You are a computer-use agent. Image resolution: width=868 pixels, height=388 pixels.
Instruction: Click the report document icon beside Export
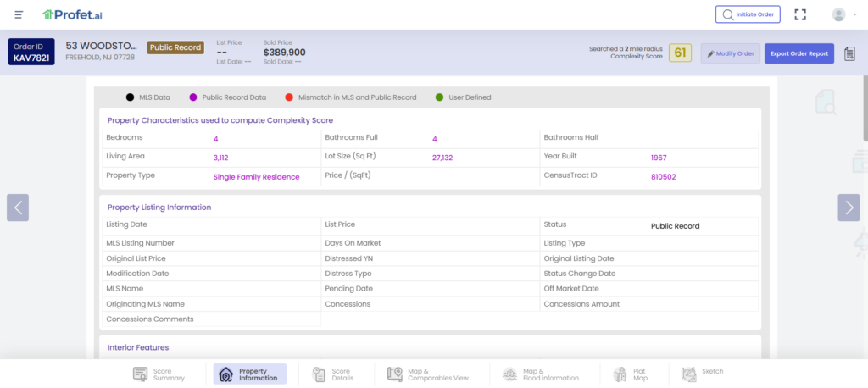849,53
